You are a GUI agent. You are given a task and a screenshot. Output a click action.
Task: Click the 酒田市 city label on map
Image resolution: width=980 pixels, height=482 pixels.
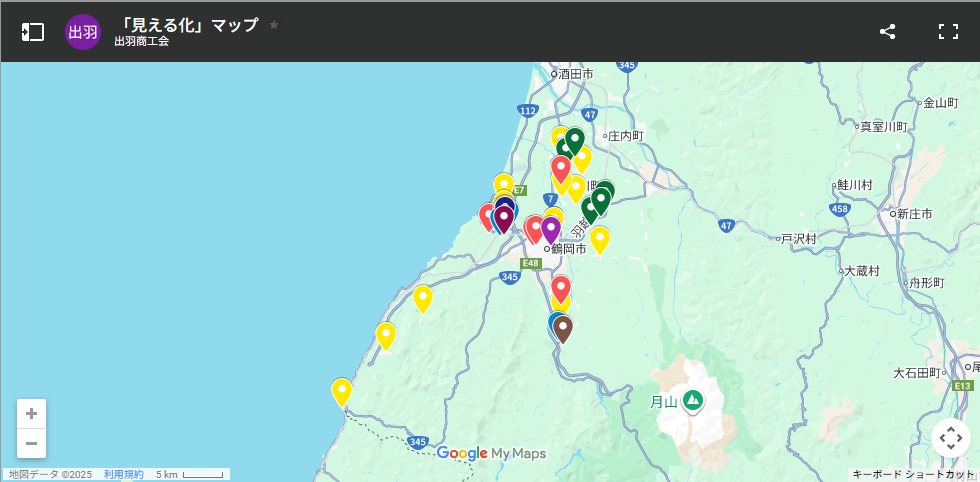pos(576,74)
